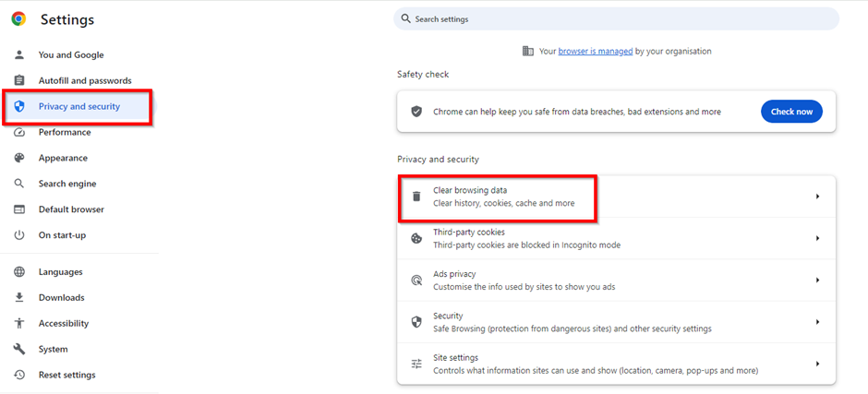Click the Appearance palette icon
This screenshot has height=394, width=868.
pyautogui.click(x=19, y=158)
